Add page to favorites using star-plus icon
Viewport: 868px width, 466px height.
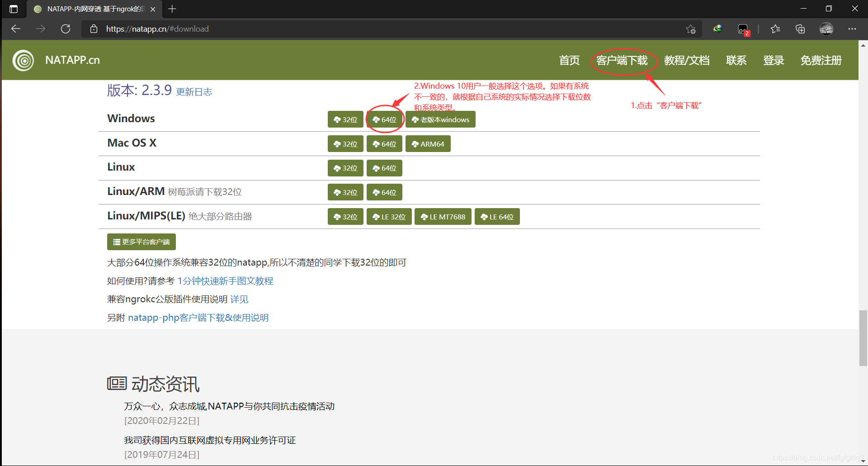[x=690, y=29]
